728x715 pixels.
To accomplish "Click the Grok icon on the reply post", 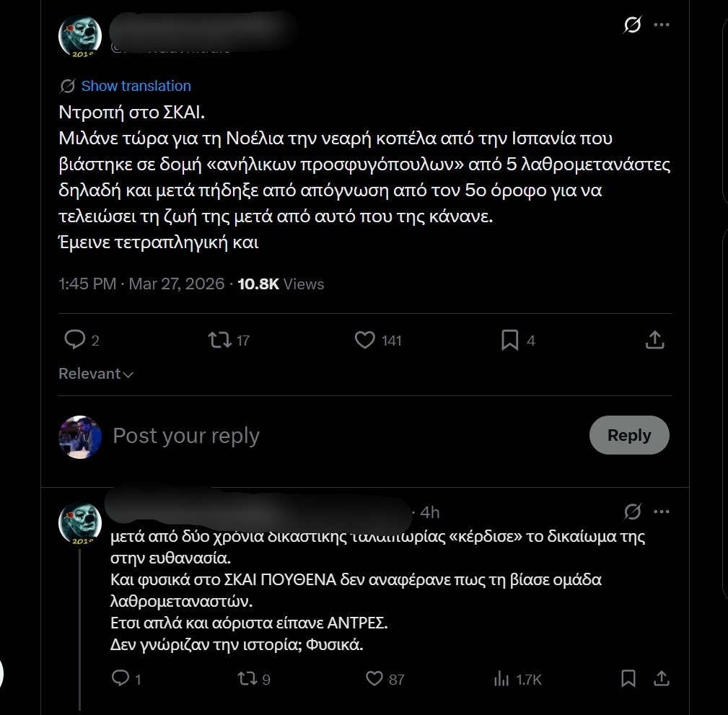I will pyautogui.click(x=632, y=512).
